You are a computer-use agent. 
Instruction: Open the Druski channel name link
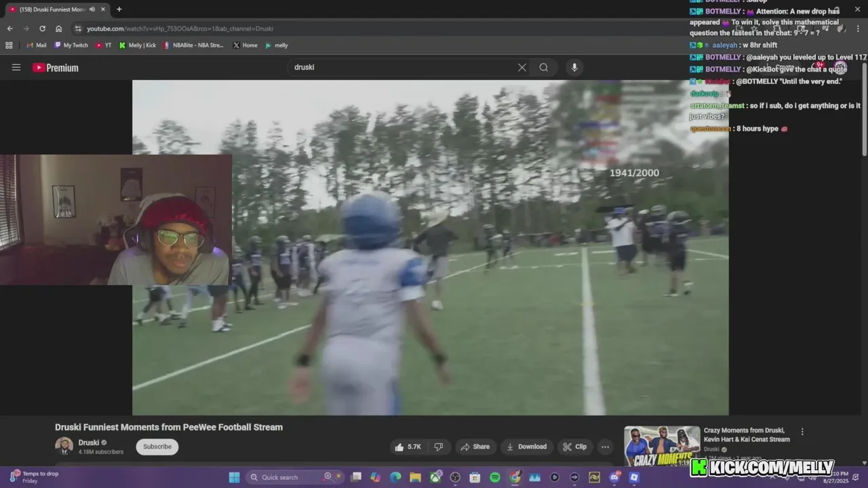(x=89, y=443)
